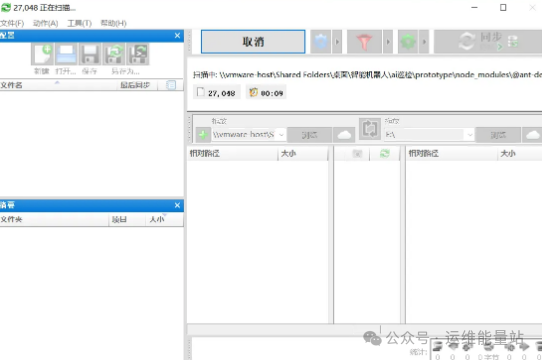Sort configurations by 最后同步 column
The height and width of the screenshot is (360, 542).
[136, 85]
